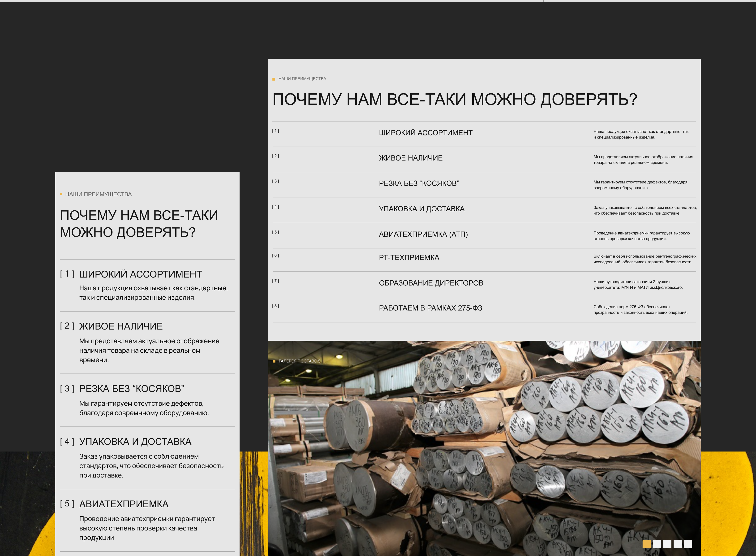Click АВИАТЕХПРИЕМКА (АТП) heading in wide panel
The image size is (756, 556).
tap(423, 234)
